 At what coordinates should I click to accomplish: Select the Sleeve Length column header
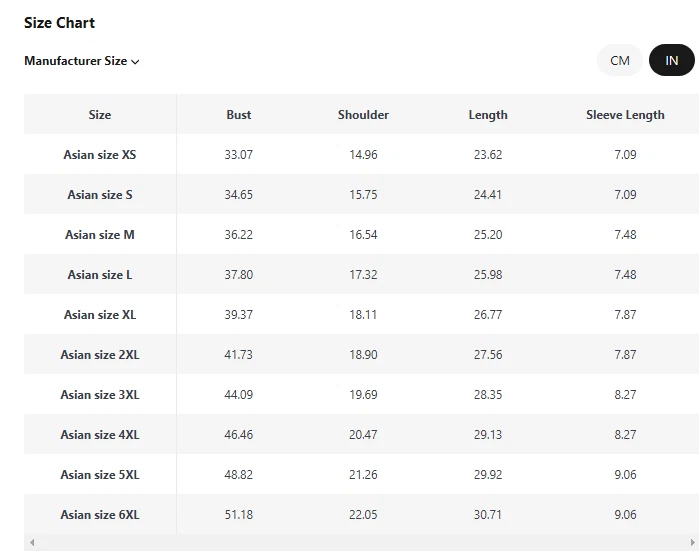tap(625, 115)
